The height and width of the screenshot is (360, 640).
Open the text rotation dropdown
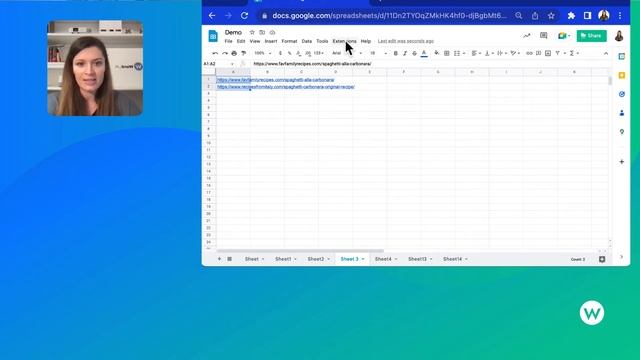pyautogui.click(x=515, y=53)
